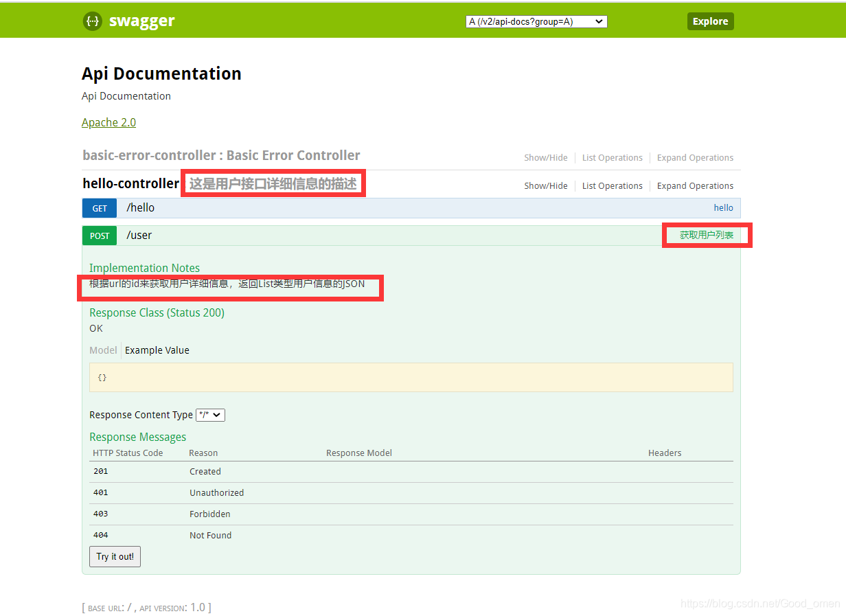Click the Unauthorized reason cell
The height and width of the screenshot is (616, 846).
(217, 492)
